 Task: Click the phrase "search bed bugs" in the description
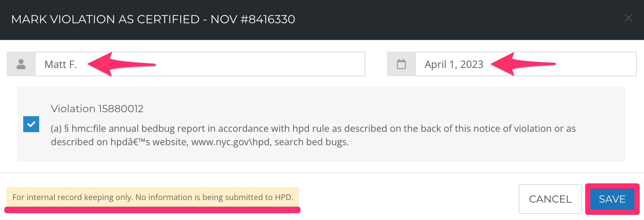pyautogui.click(x=311, y=142)
